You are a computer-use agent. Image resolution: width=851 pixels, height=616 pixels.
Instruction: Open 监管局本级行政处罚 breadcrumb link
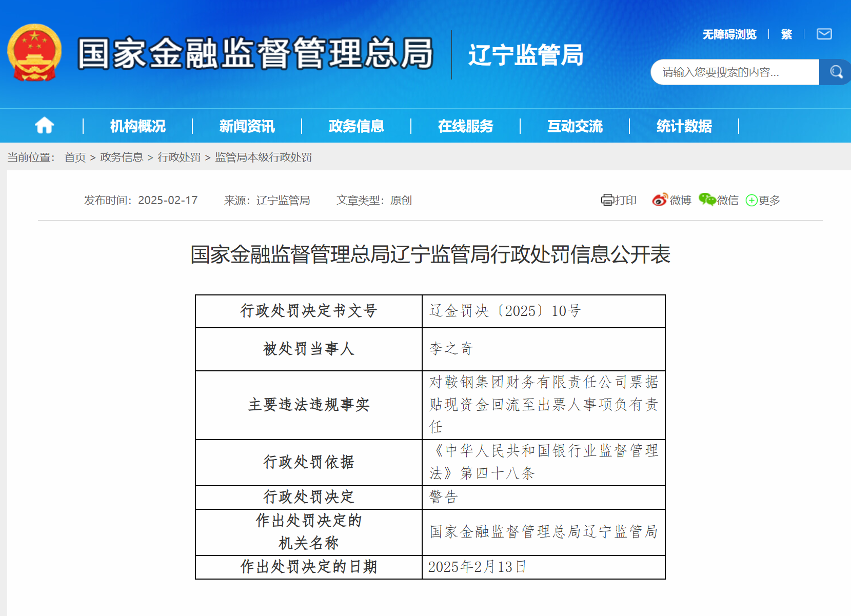(263, 157)
